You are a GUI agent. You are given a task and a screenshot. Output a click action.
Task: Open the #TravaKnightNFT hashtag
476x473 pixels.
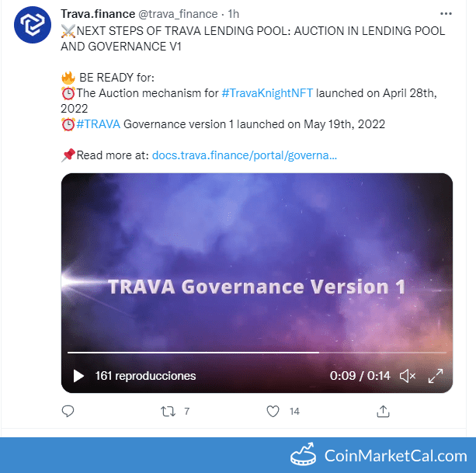(x=267, y=93)
